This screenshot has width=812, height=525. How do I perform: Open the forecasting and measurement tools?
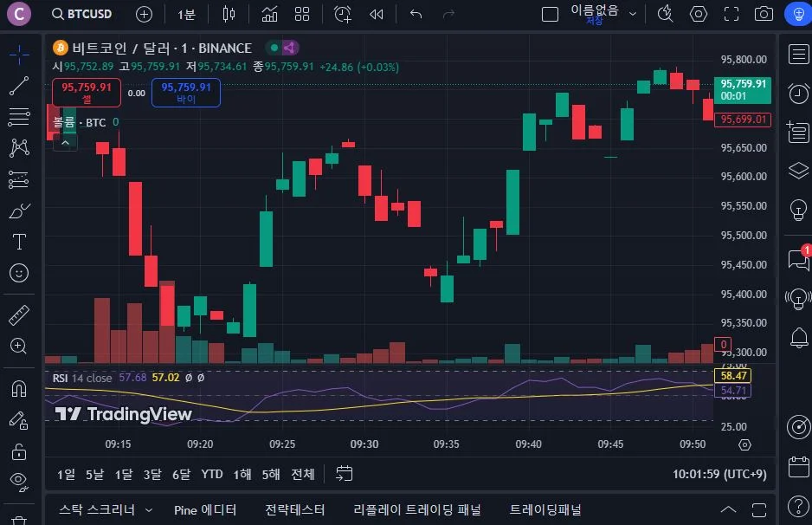(19, 180)
